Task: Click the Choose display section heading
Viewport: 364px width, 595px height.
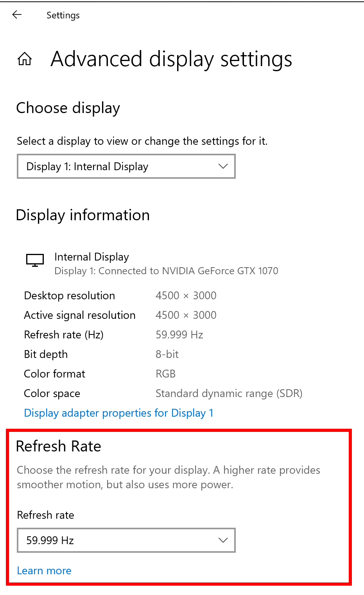Action: point(68,108)
